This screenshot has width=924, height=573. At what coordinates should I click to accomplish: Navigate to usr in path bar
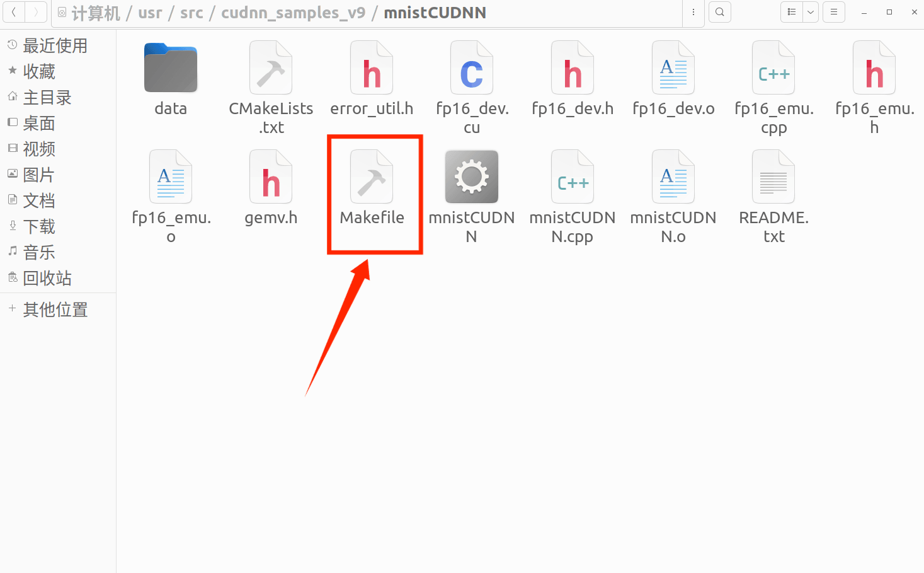150,13
